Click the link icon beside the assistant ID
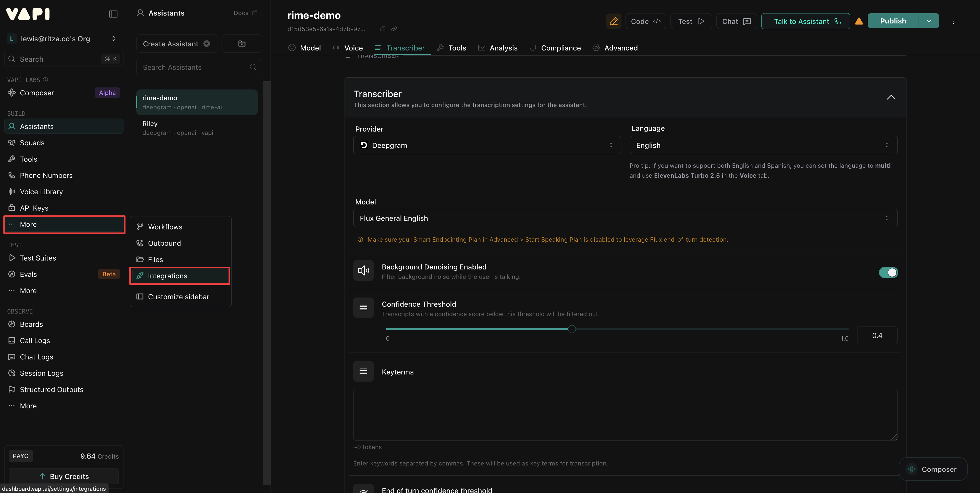This screenshot has width=980, height=493. click(x=394, y=29)
